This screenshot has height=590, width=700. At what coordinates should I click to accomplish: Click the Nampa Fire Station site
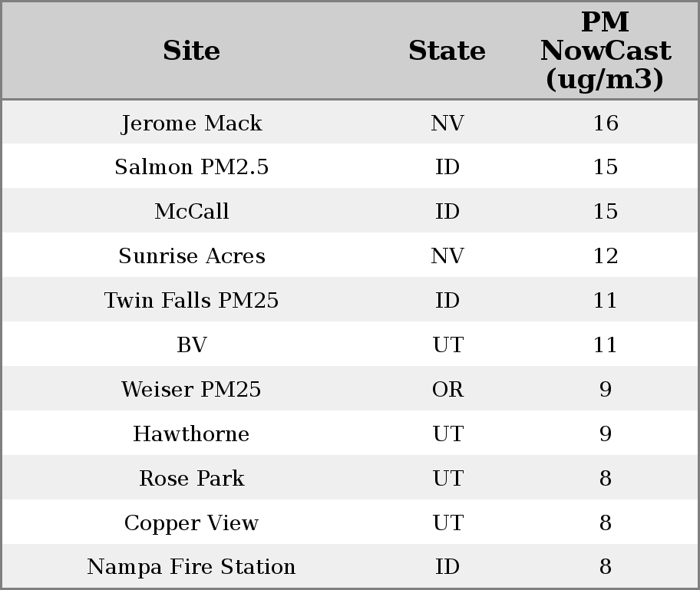pos(192,567)
